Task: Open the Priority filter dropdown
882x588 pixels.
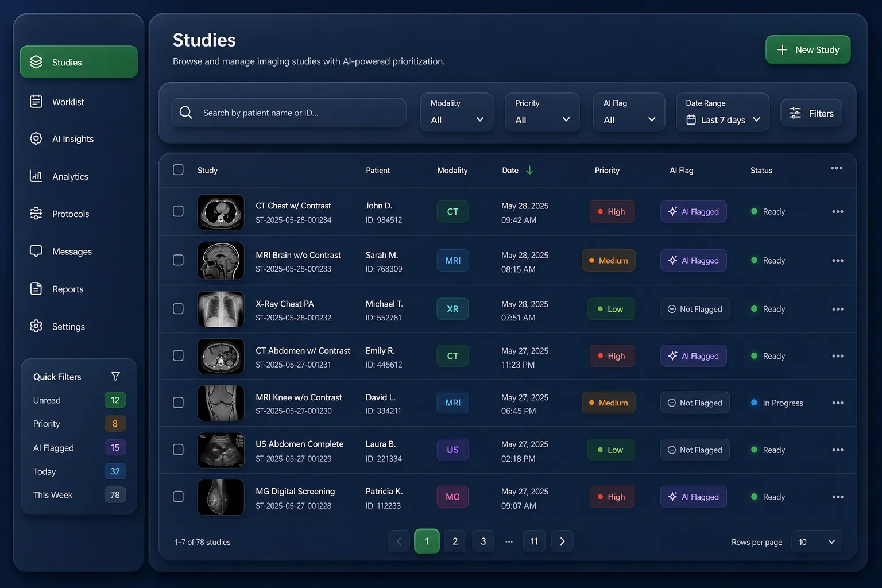Action: [x=542, y=113]
